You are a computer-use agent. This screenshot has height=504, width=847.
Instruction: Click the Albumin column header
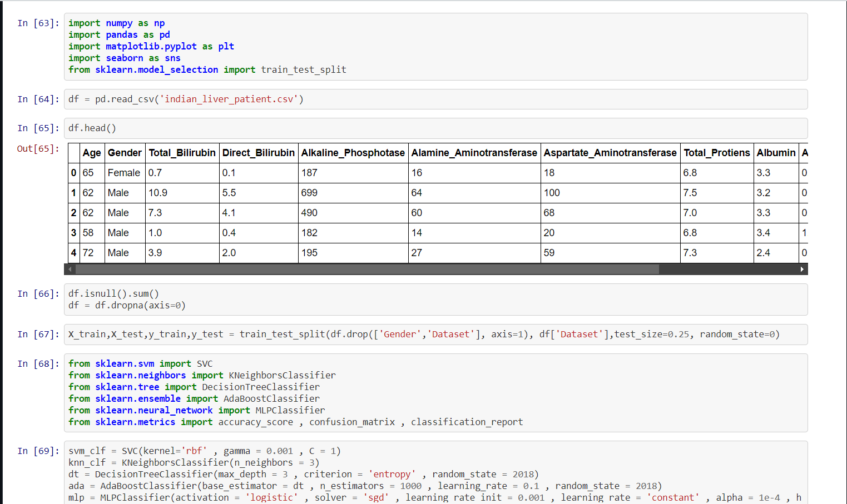tap(776, 153)
